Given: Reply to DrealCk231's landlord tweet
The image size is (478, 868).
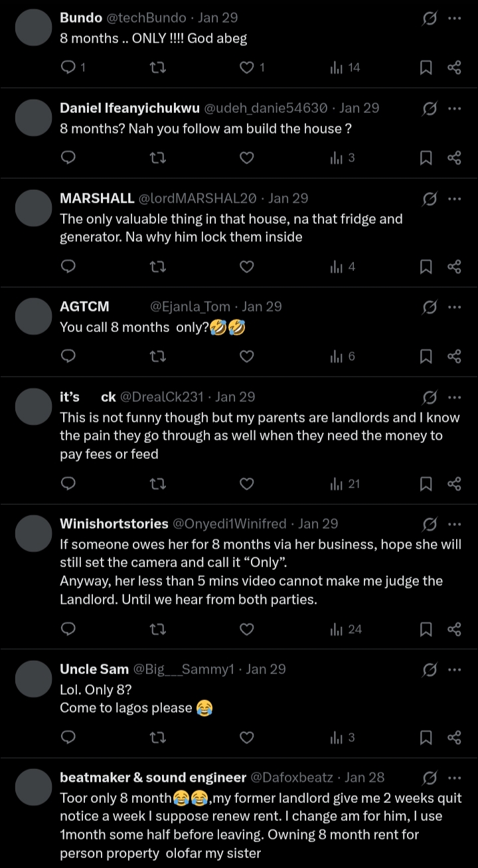Looking at the screenshot, I should 68,483.
